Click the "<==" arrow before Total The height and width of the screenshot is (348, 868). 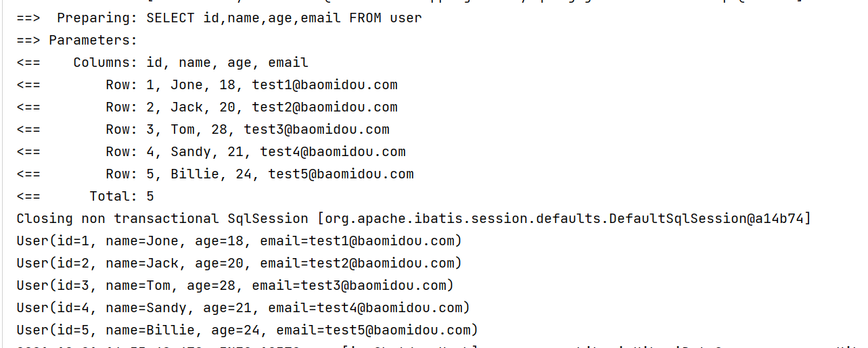pos(28,197)
